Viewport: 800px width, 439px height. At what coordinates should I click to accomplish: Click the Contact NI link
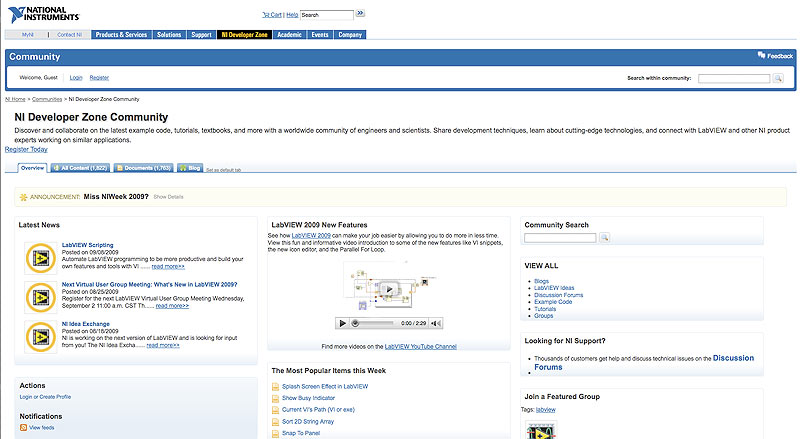pos(69,35)
